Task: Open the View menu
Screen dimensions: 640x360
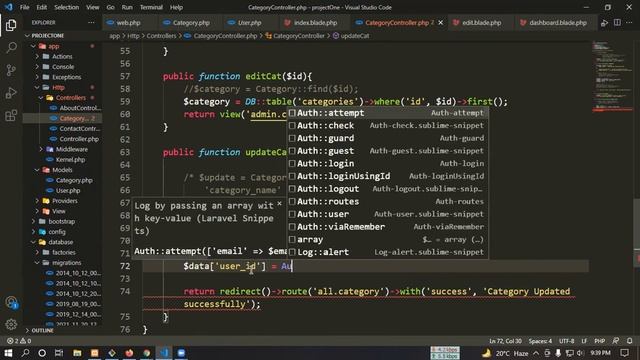Action: [x=93, y=7]
